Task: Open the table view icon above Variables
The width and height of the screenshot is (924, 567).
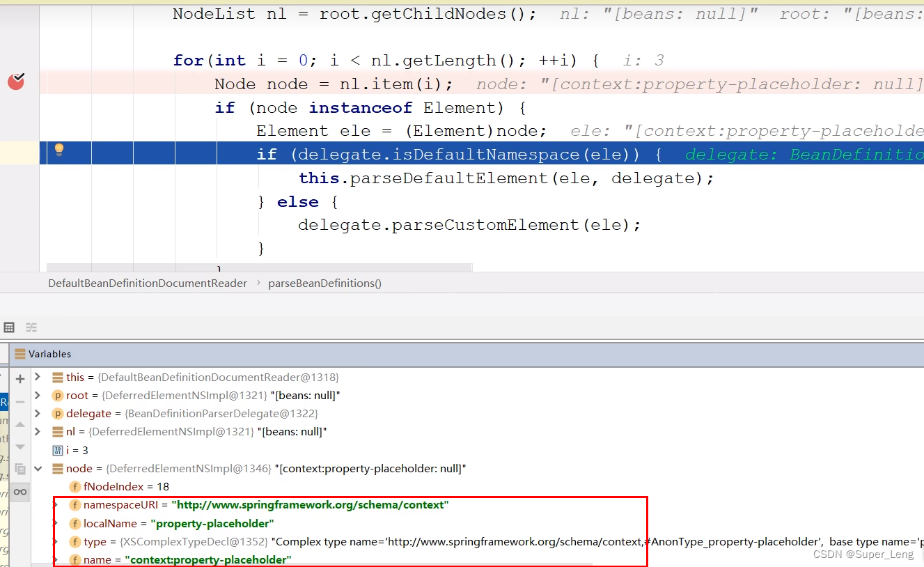Action: point(9,327)
